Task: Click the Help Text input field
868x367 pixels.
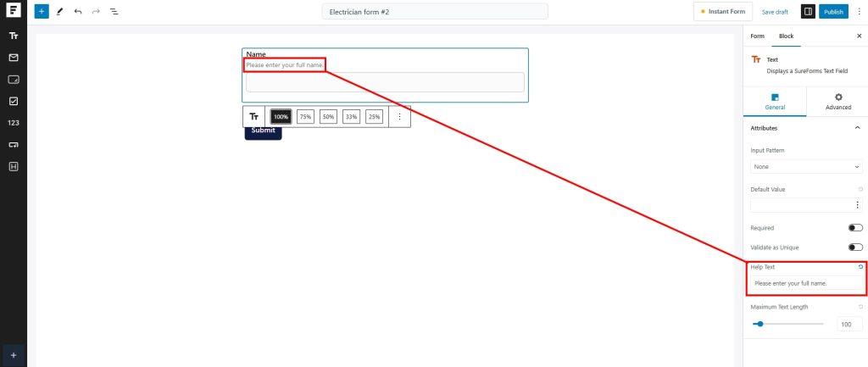Action: 806,283
